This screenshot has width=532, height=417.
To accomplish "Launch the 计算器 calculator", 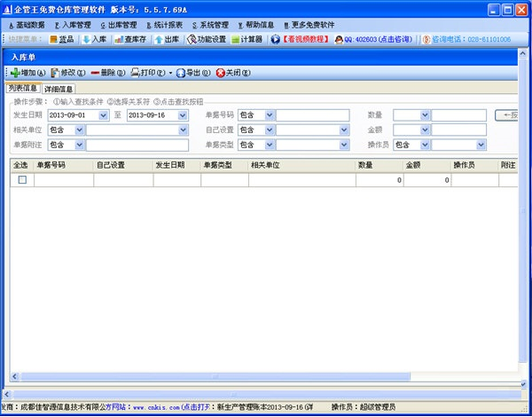I will [246, 39].
